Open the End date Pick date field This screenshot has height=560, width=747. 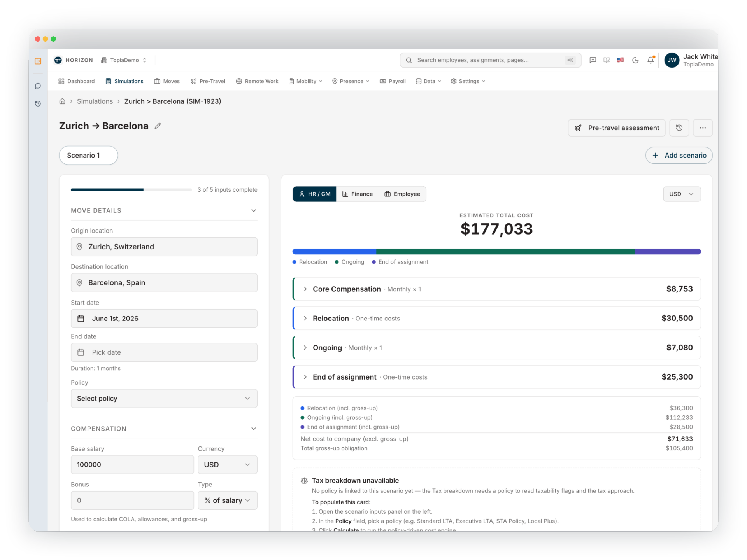[x=164, y=352]
